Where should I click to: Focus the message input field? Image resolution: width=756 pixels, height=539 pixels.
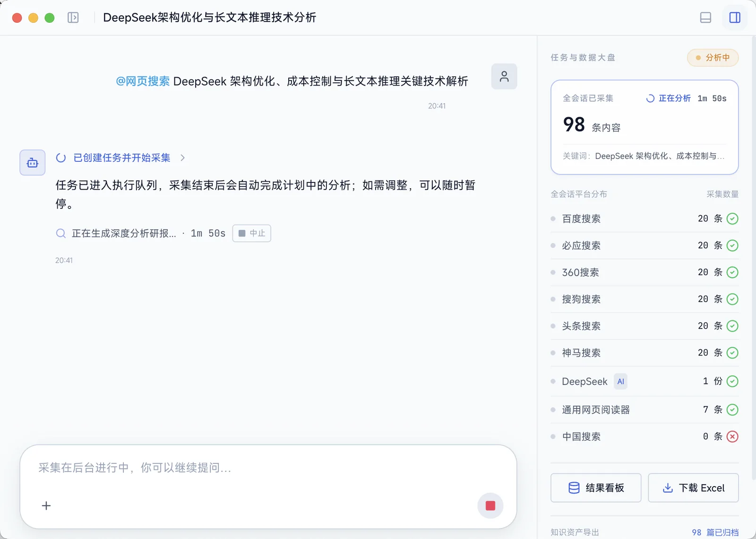coord(268,468)
